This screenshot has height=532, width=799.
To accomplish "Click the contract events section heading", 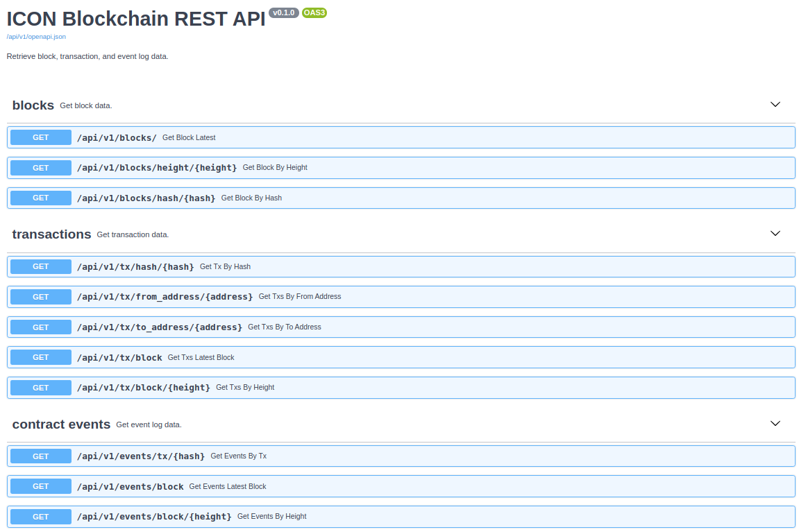I will coord(61,424).
